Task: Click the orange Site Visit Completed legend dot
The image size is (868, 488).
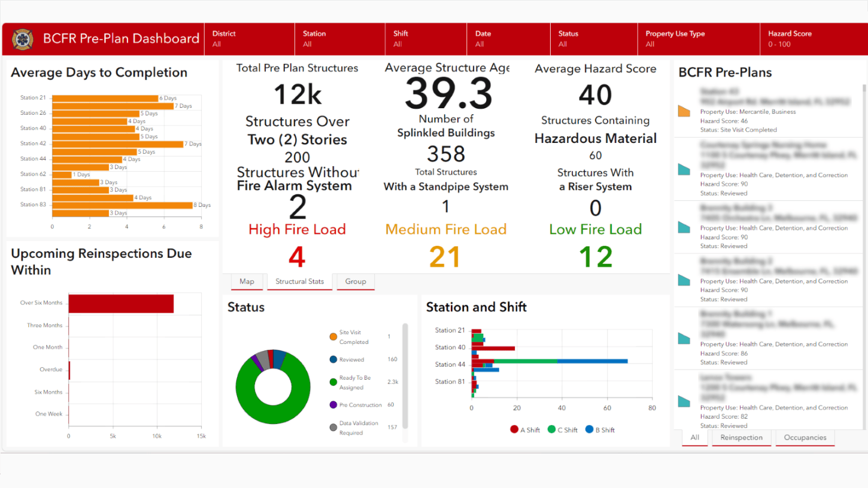Action: point(333,337)
